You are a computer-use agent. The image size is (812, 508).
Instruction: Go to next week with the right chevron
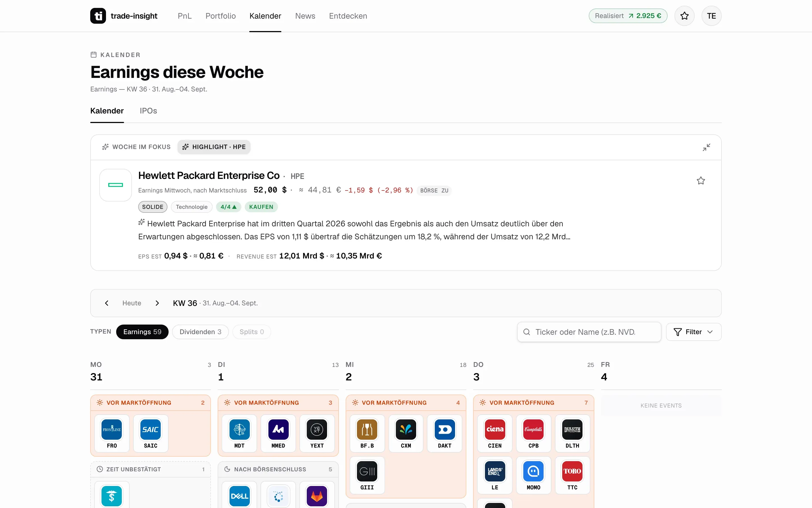tap(157, 303)
